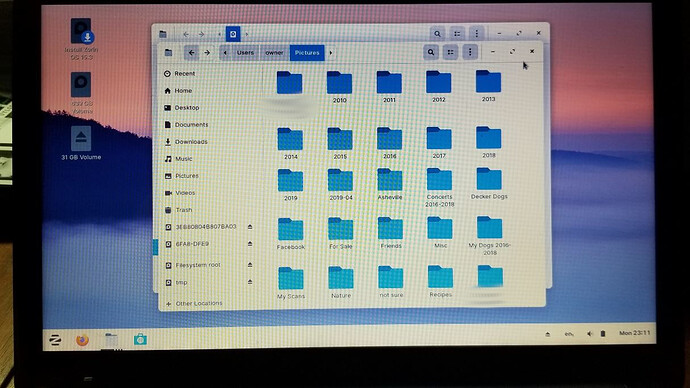Select the Asheville folder
690x388 pixels.
click(390, 184)
